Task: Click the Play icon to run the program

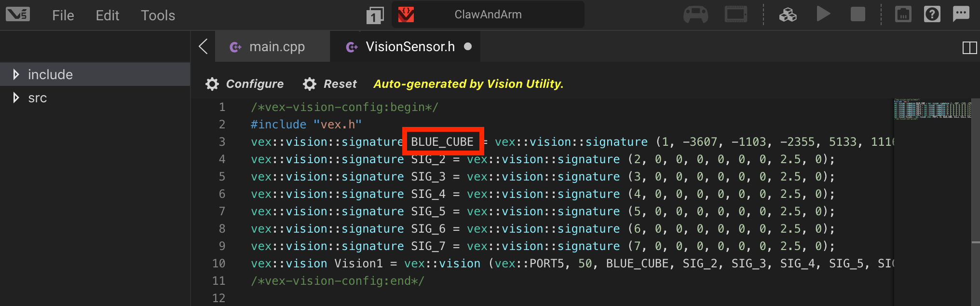Action: click(823, 14)
